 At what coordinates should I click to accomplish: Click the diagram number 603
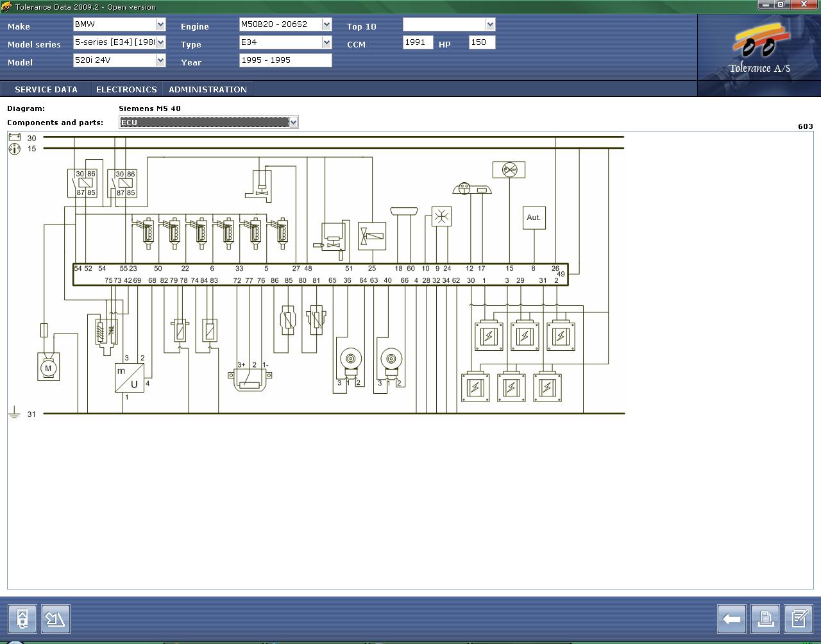point(805,126)
